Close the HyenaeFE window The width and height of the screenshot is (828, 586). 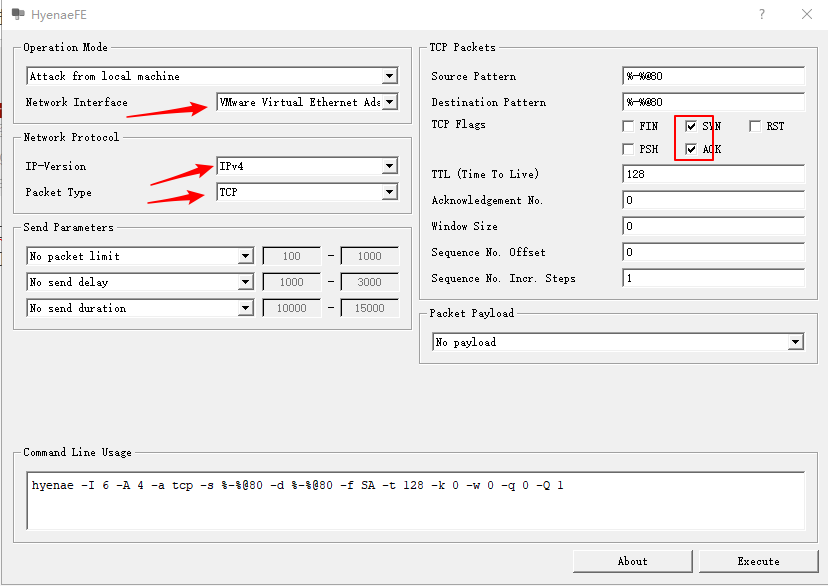806,14
